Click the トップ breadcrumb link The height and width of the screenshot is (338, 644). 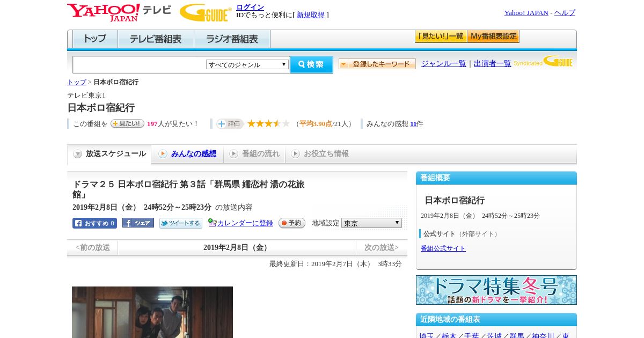tap(77, 82)
